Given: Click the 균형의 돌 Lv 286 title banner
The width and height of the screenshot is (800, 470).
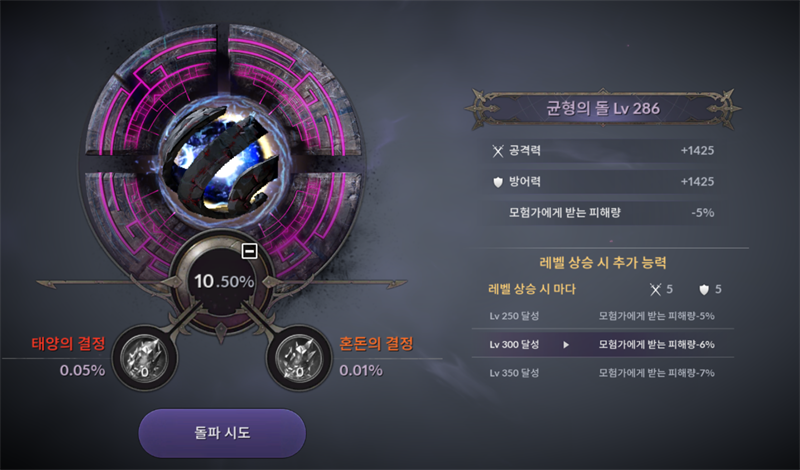Looking at the screenshot, I should click(603, 108).
